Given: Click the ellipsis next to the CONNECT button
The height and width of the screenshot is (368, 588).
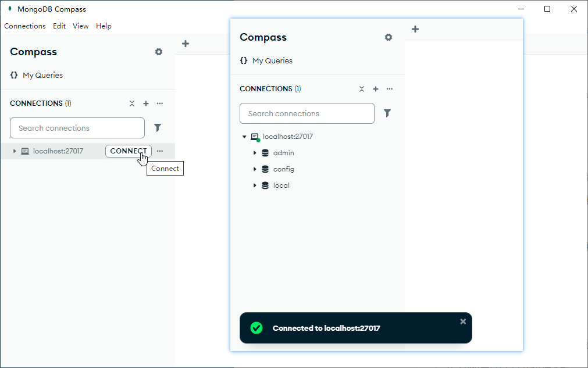Looking at the screenshot, I should pos(160,151).
